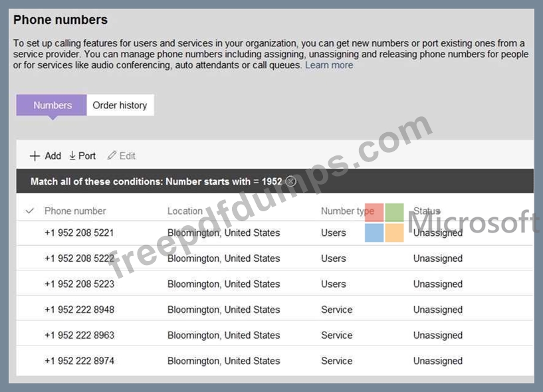
Task: Click the Edit pencil icon
Action: pos(112,156)
